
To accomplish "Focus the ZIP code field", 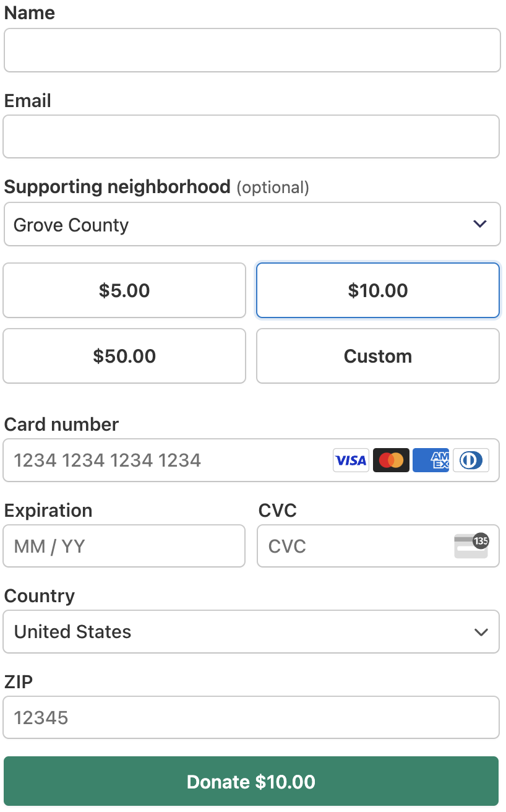I will pos(251,718).
